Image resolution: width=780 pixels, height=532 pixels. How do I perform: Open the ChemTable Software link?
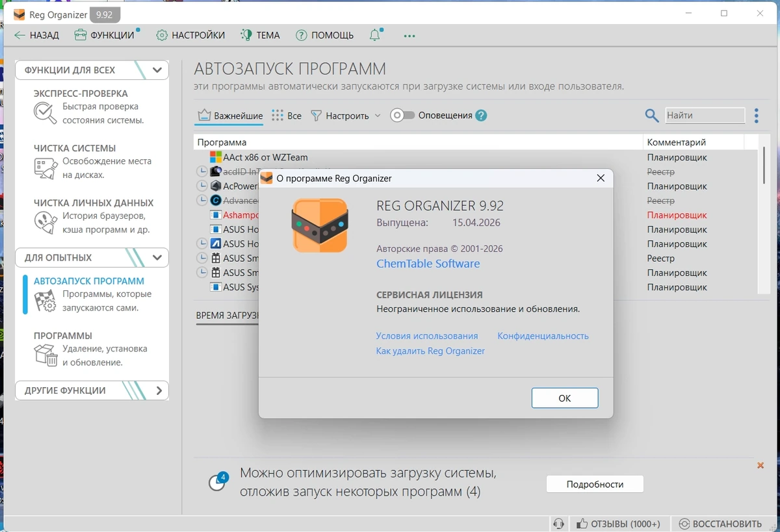(428, 264)
